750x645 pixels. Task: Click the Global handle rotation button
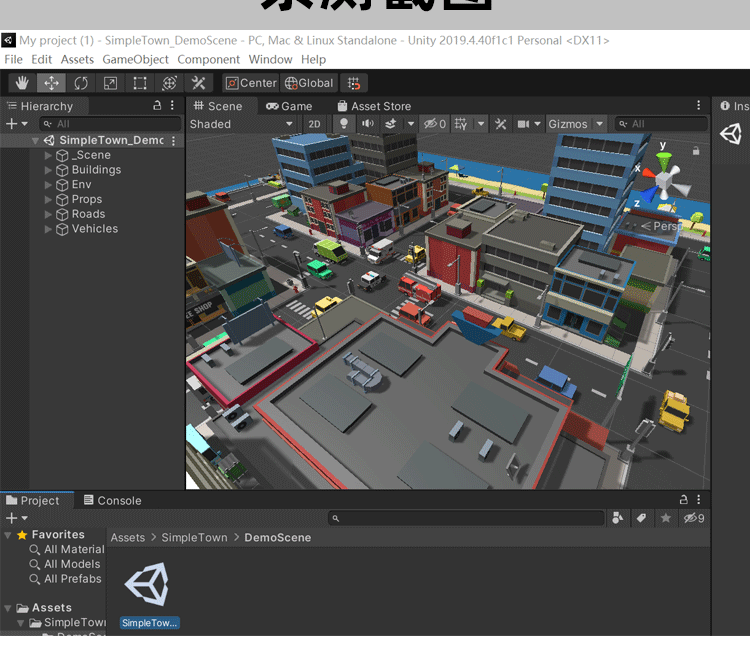(x=309, y=83)
